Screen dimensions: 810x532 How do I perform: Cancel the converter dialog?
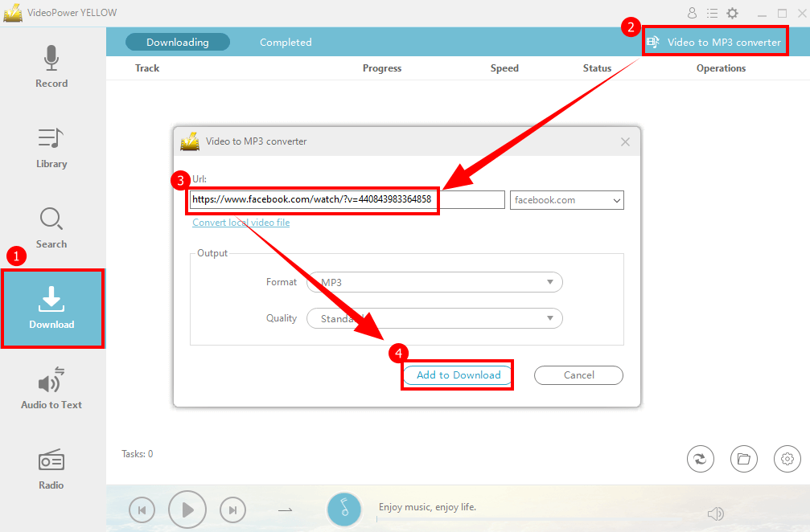[578, 375]
